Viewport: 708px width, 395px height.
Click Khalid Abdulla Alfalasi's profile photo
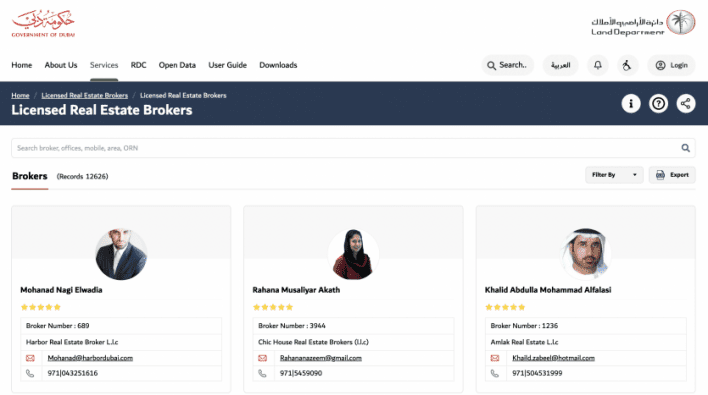point(586,254)
